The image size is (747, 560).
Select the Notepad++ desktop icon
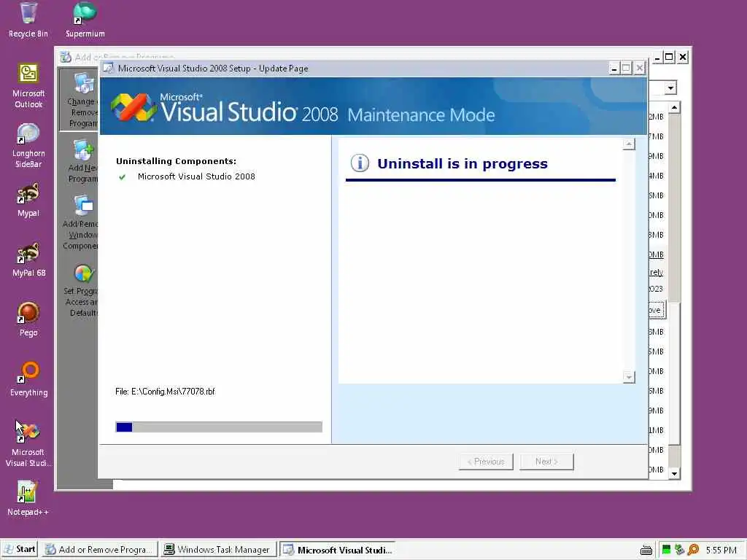coord(28,498)
